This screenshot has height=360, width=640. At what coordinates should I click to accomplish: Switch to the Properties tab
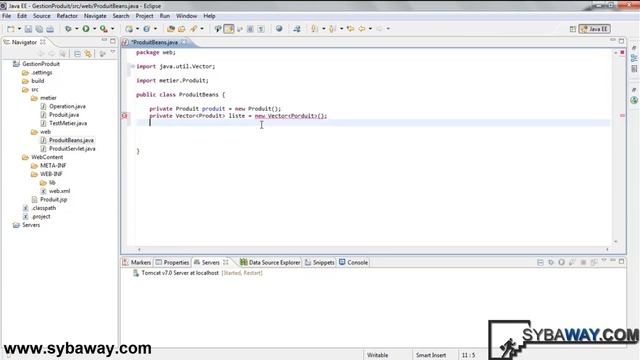(x=172, y=262)
